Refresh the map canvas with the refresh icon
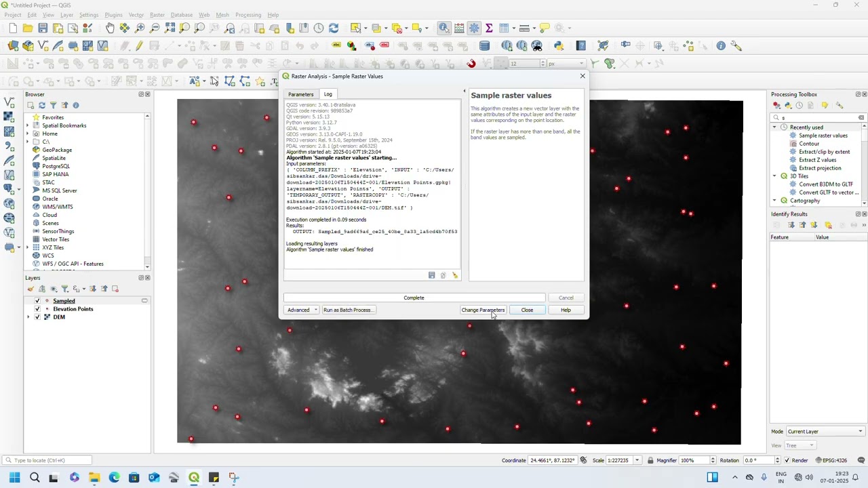 pos(334,28)
